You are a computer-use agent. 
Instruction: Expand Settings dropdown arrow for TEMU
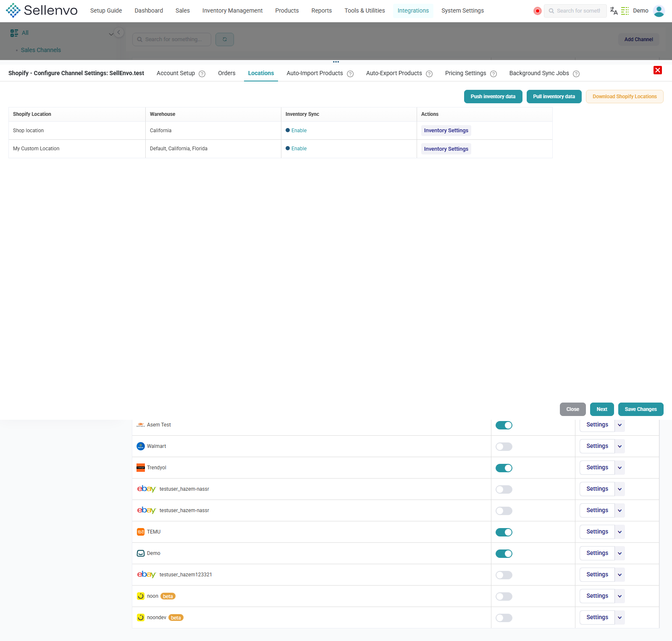coord(620,532)
